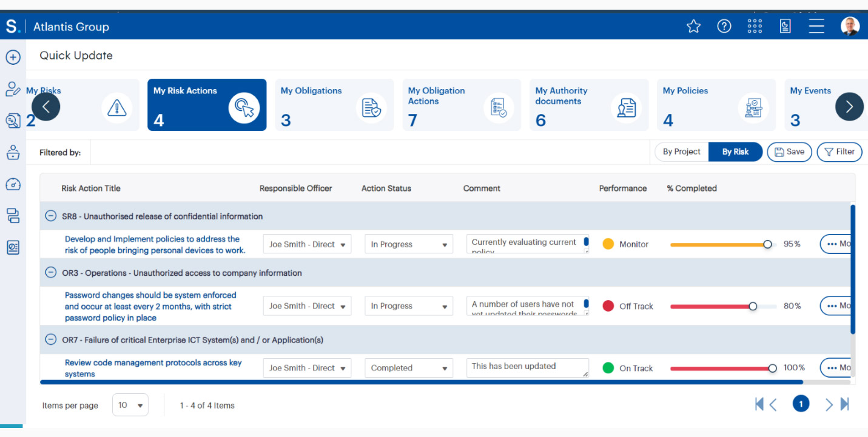
Task: Switch grouping to By Risk
Action: 735,152
